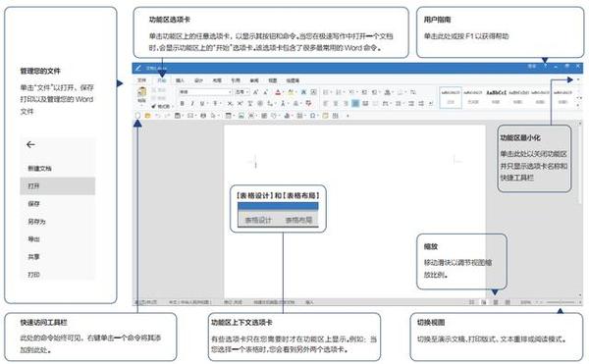The width and height of the screenshot is (589, 364).
Task: Click inside the blank document page
Action: click(354, 212)
